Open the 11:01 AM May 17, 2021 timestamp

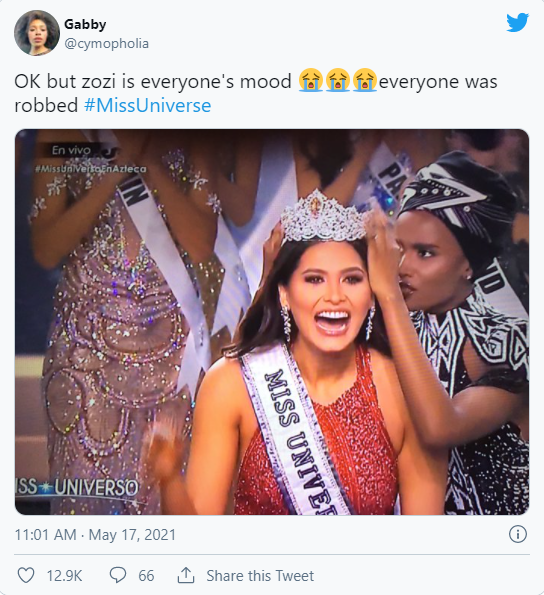click(x=95, y=535)
